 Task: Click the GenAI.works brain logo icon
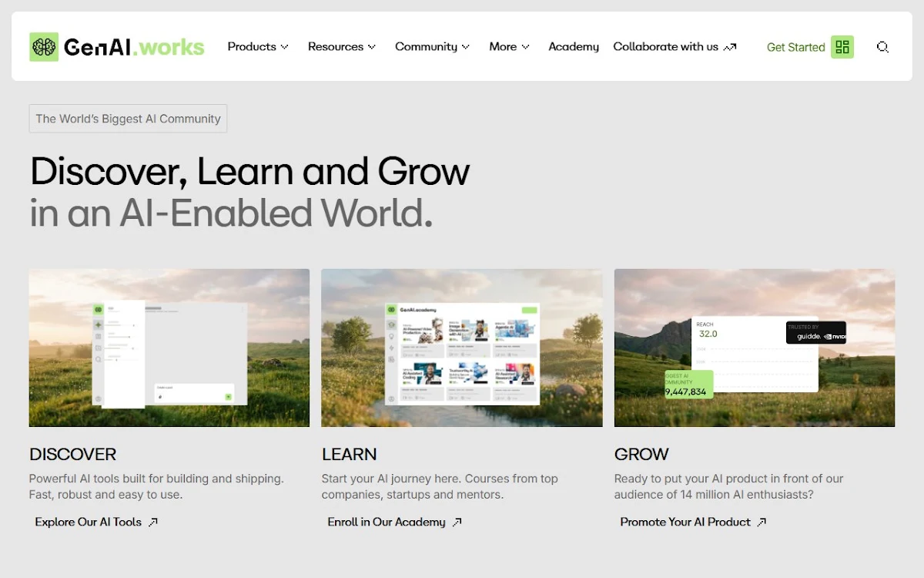click(x=44, y=47)
